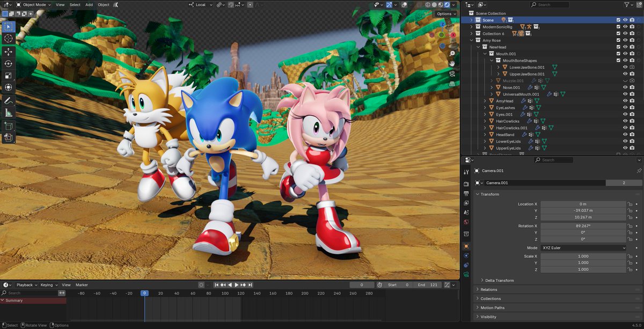Select the Transform tool
Viewport: 644px width, 329px height.
pyautogui.click(x=9, y=87)
